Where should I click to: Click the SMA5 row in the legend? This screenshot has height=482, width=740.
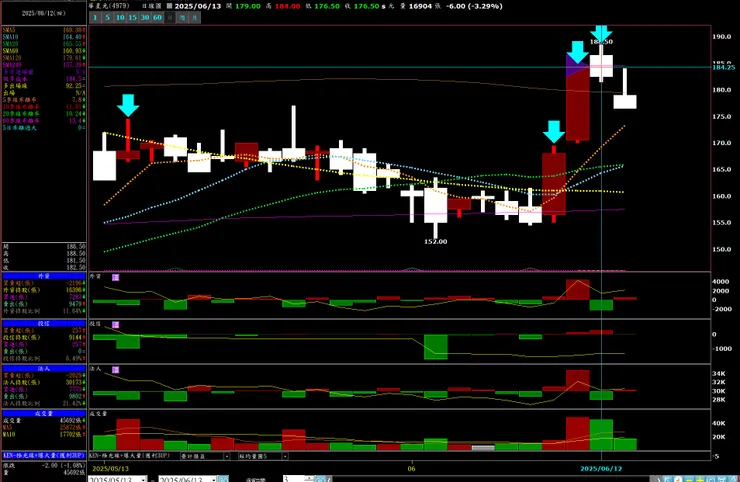pos(44,30)
